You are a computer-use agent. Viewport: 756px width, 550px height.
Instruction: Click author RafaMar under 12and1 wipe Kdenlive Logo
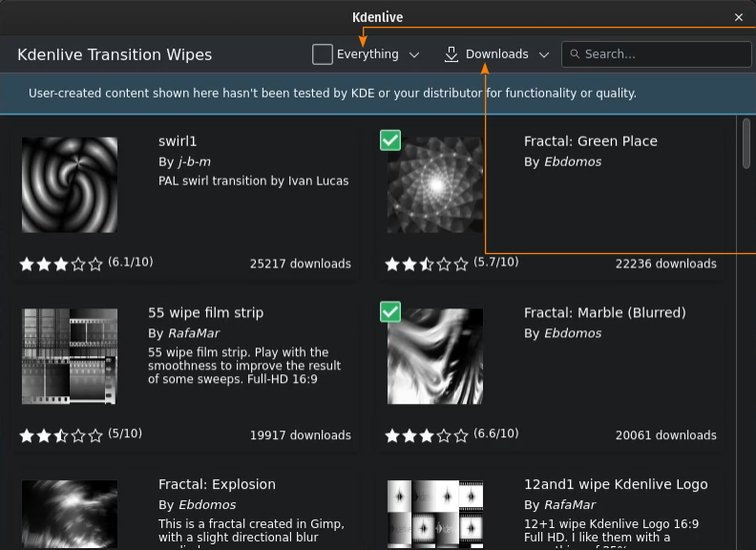pyautogui.click(x=571, y=505)
